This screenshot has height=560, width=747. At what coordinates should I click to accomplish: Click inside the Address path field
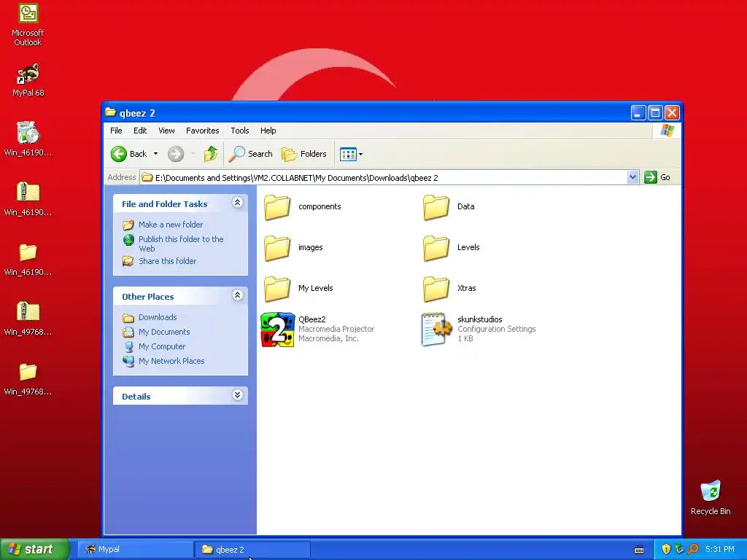pos(384,178)
